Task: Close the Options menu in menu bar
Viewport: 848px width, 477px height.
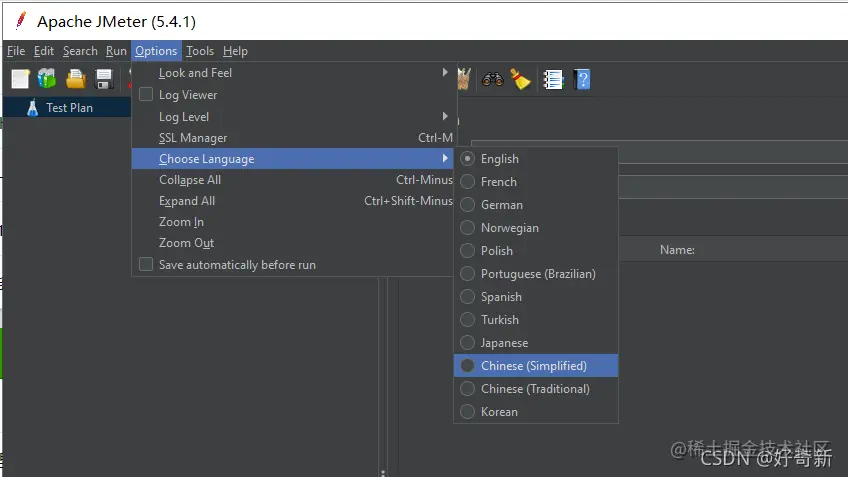Action: [156, 51]
